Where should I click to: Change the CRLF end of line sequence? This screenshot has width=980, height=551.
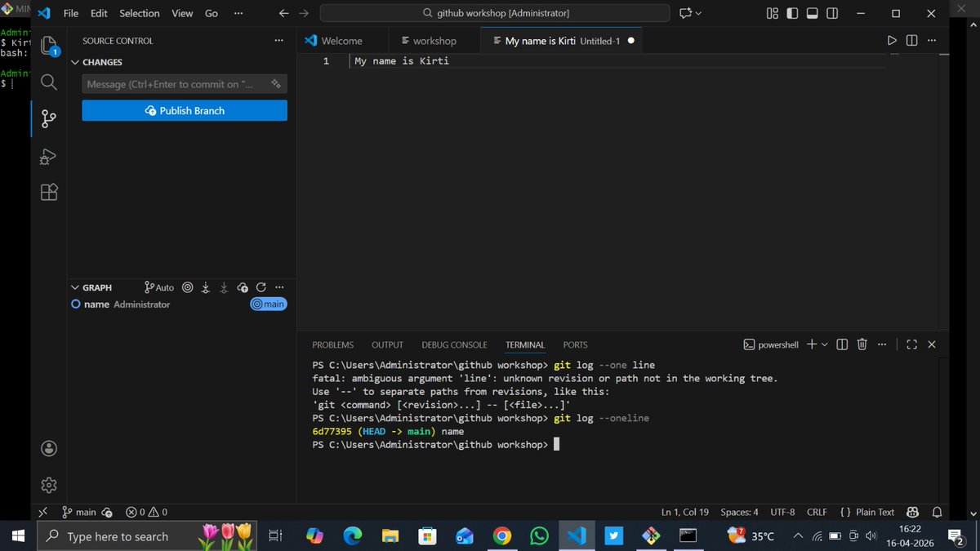click(x=817, y=512)
